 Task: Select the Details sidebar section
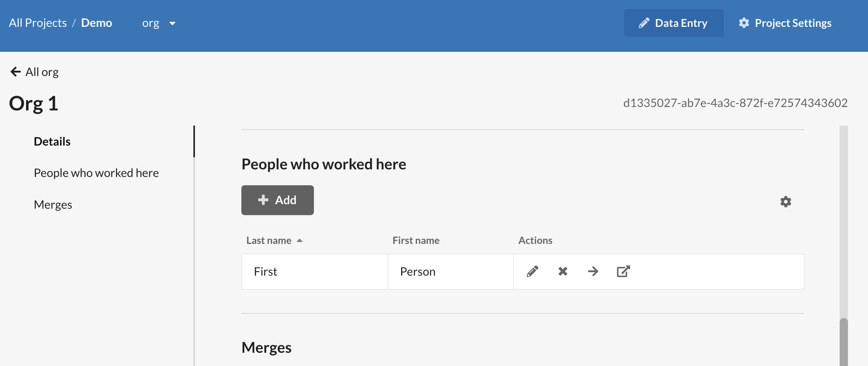52,141
